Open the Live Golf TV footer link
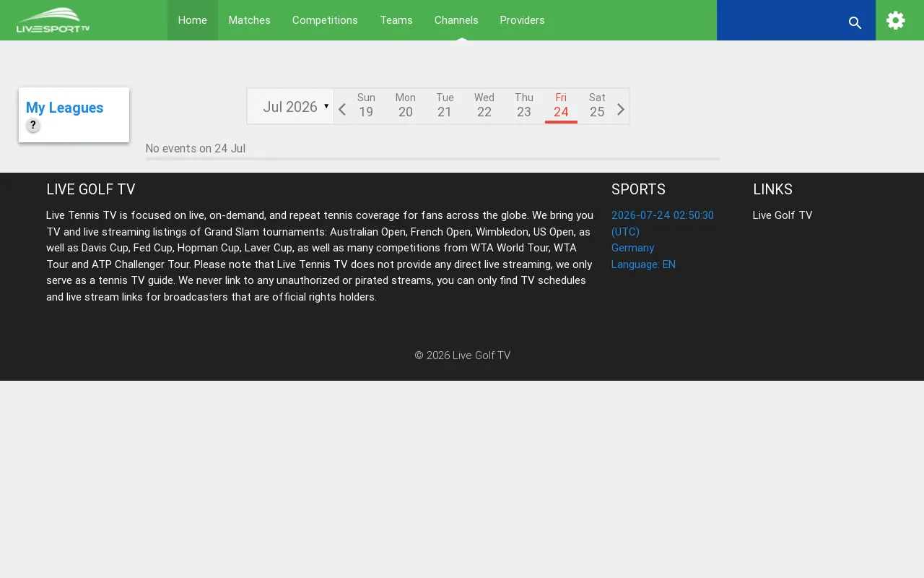Image resolution: width=924 pixels, height=578 pixels. pyautogui.click(x=783, y=215)
